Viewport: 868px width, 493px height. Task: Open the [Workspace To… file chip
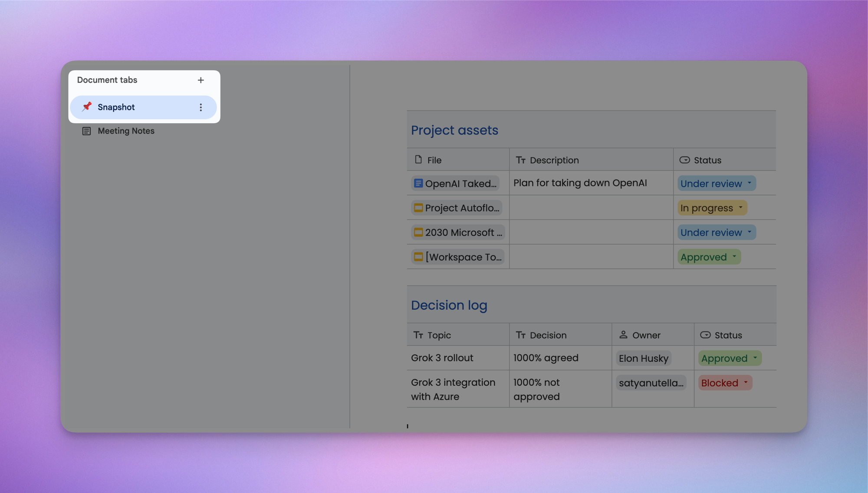coord(458,257)
